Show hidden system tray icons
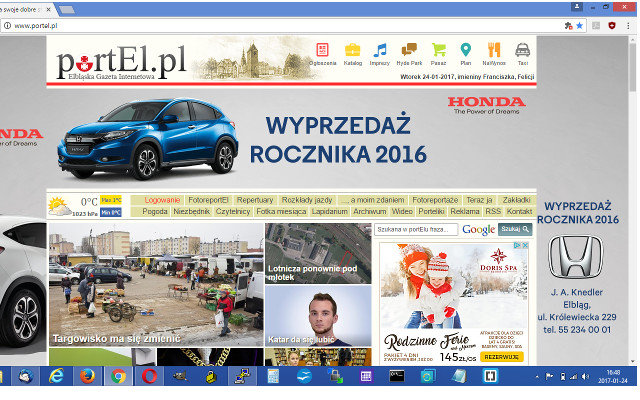 (x=537, y=376)
